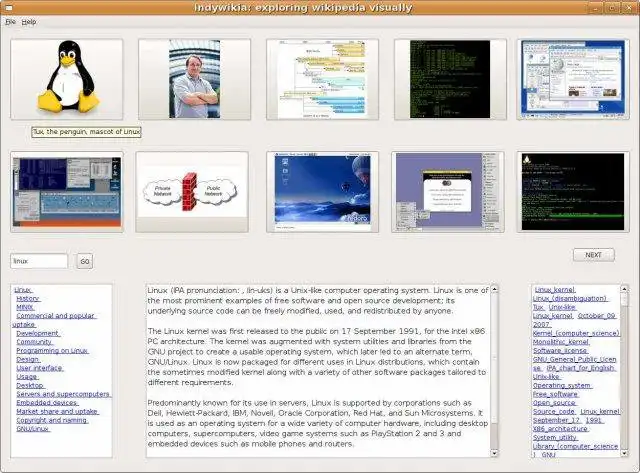640x473 pixels.
Task: Open the Linux contents link
Action: click(x=23, y=290)
